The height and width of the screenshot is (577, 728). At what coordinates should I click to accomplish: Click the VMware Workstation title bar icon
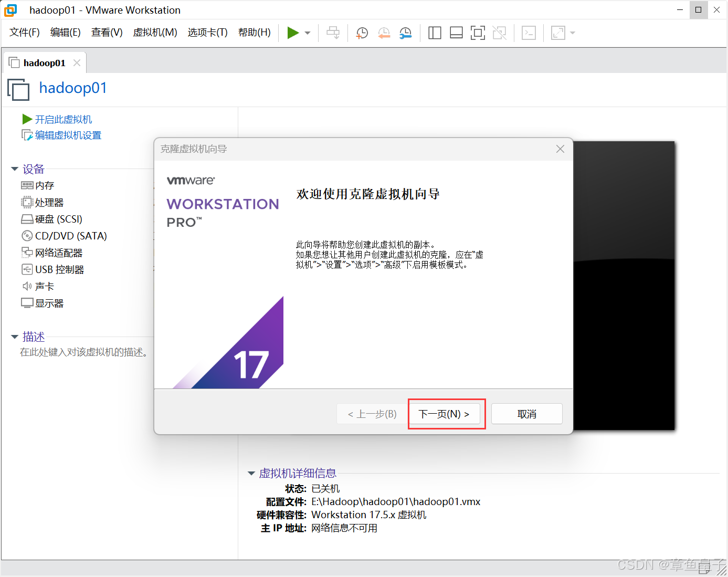coord(10,10)
